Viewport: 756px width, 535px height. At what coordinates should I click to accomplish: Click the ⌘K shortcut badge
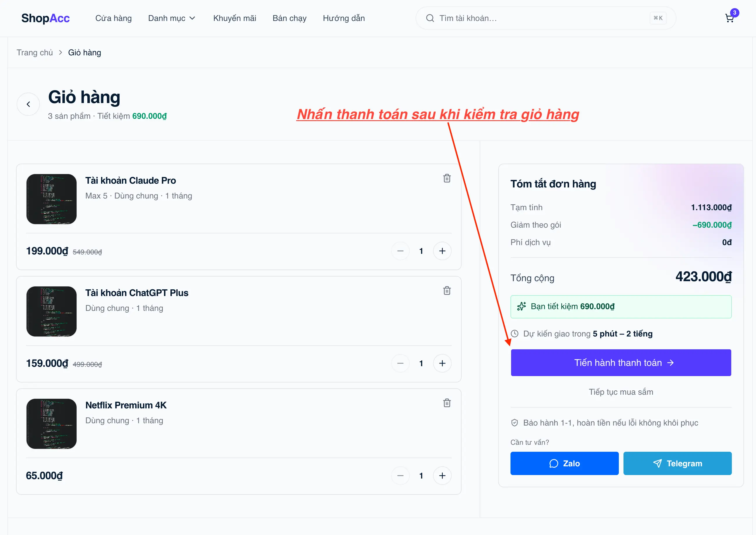[658, 18]
